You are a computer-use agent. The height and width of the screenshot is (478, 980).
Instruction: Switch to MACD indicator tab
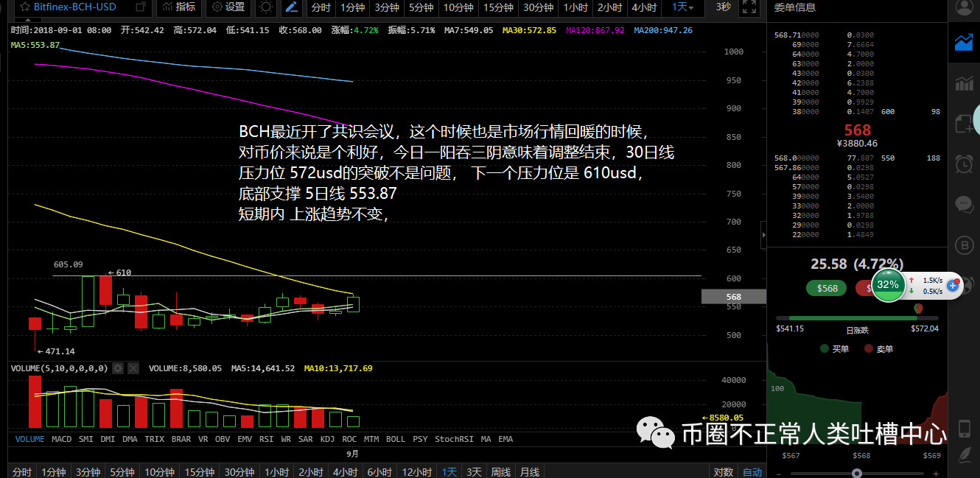[x=61, y=439]
